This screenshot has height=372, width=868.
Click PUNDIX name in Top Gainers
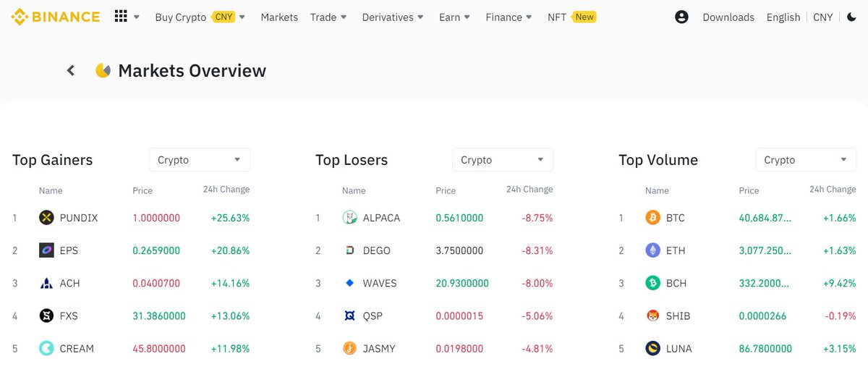coord(79,218)
